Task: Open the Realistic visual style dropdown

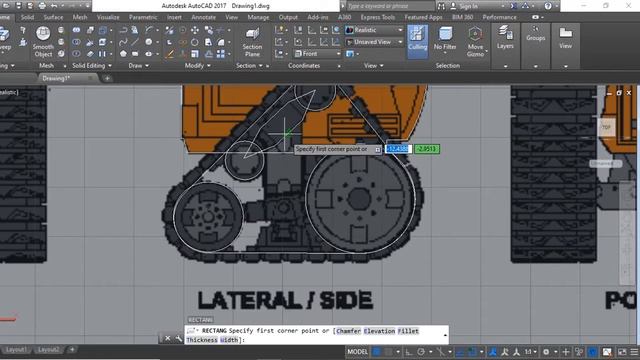Action: click(374, 30)
